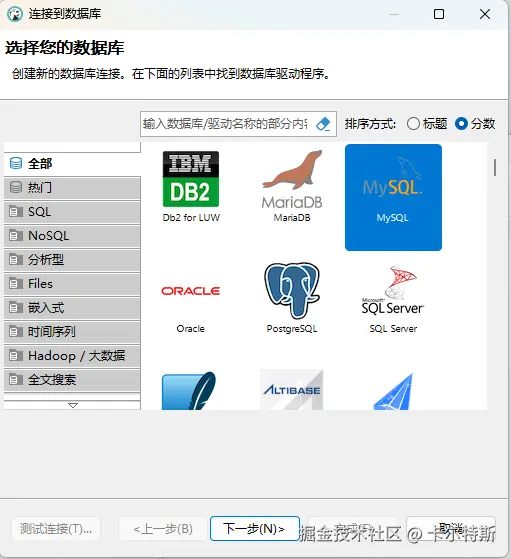Image resolution: width=511 pixels, height=559 pixels.
Task: Open the 嵌入式 category
Action: (x=72, y=308)
